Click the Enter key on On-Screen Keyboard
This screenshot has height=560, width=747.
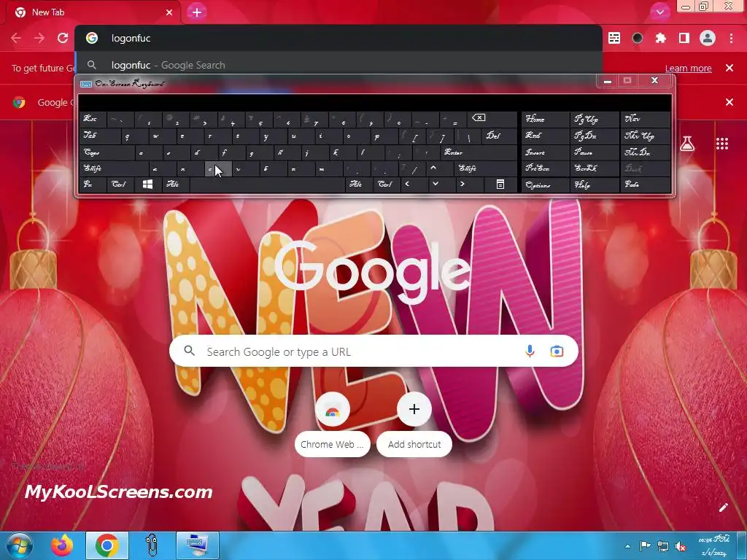coord(479,152)
